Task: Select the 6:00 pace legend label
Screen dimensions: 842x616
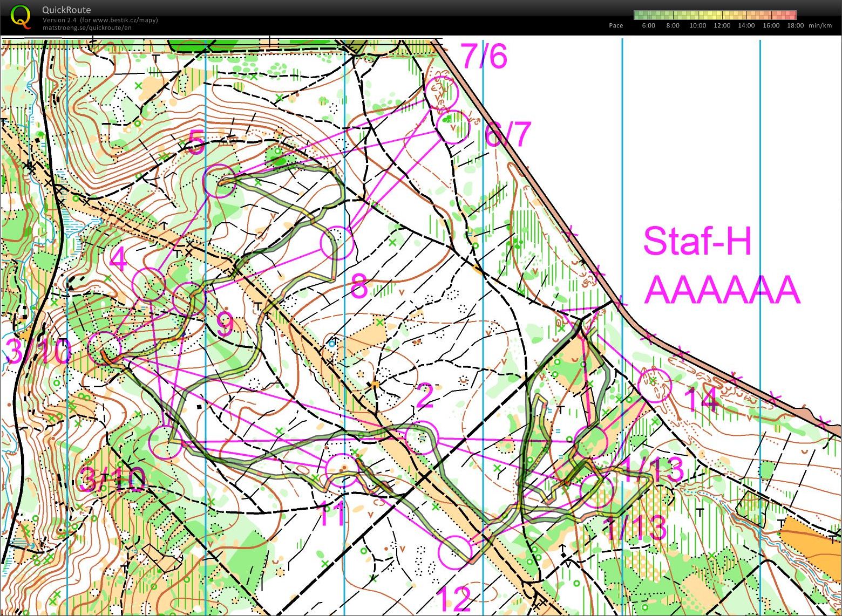Action: coord(648,25)
